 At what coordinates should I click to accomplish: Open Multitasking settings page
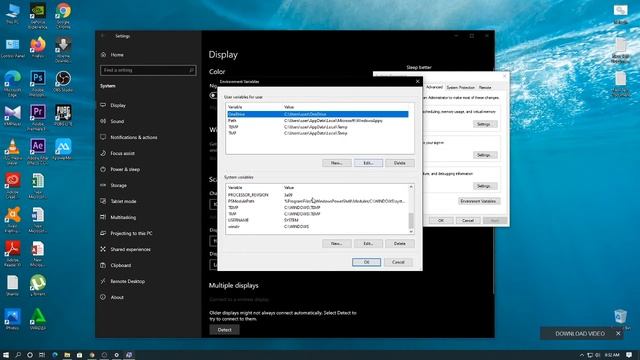pos(123,217)
